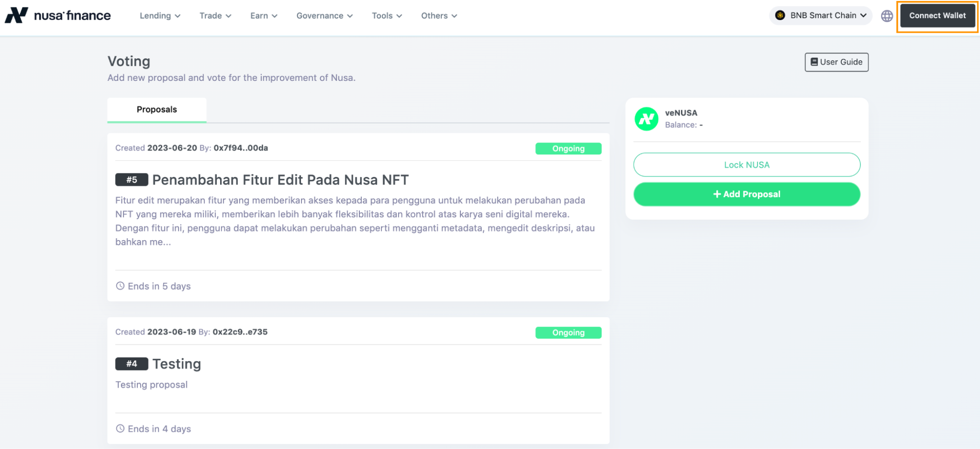Click the clock icon beside Ends in 4 days

click(x=120, y=428)
